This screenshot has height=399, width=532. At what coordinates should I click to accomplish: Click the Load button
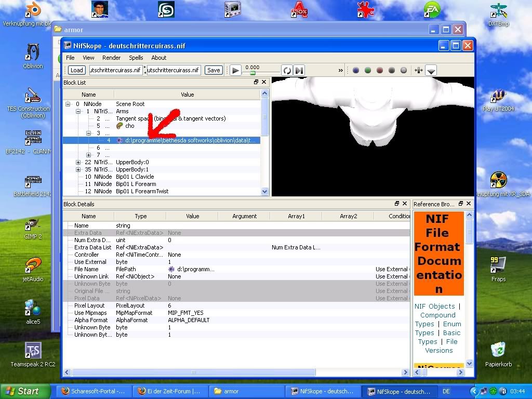coord(76,70)
